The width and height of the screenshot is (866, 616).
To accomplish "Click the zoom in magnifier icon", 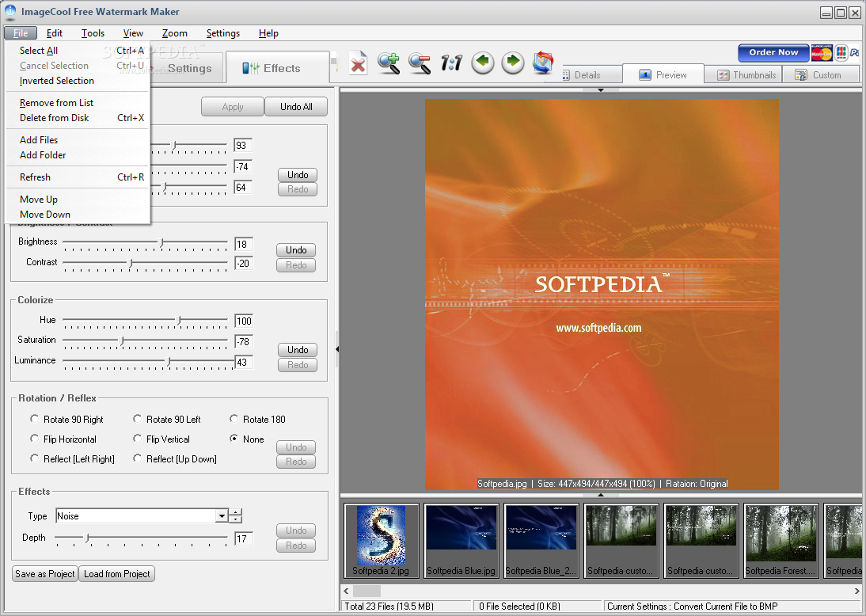I will click(389, 63).
